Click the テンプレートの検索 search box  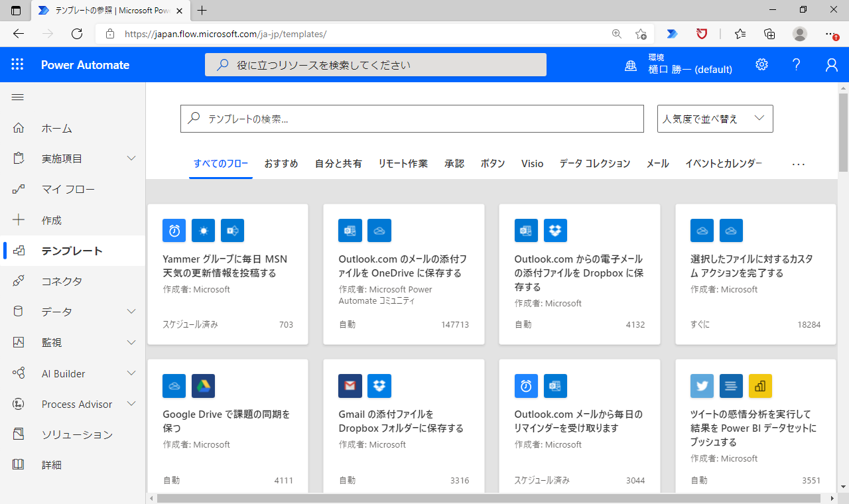(412, 119)
